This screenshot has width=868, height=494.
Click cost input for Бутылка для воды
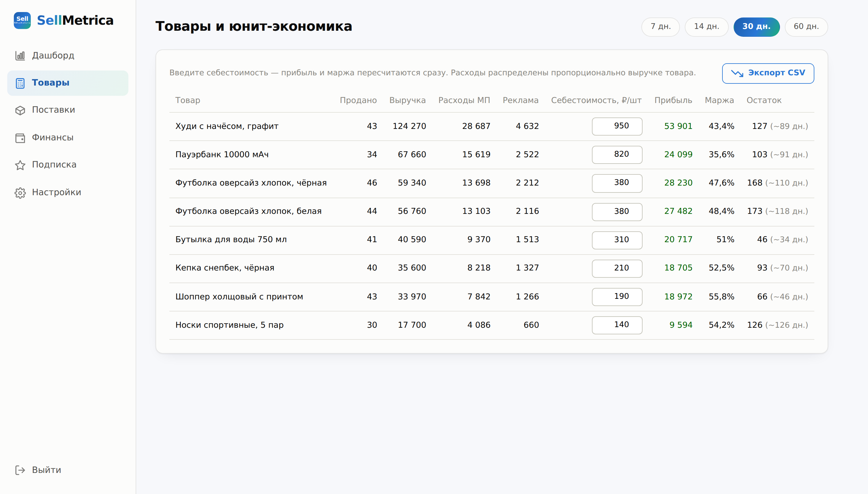617,240
